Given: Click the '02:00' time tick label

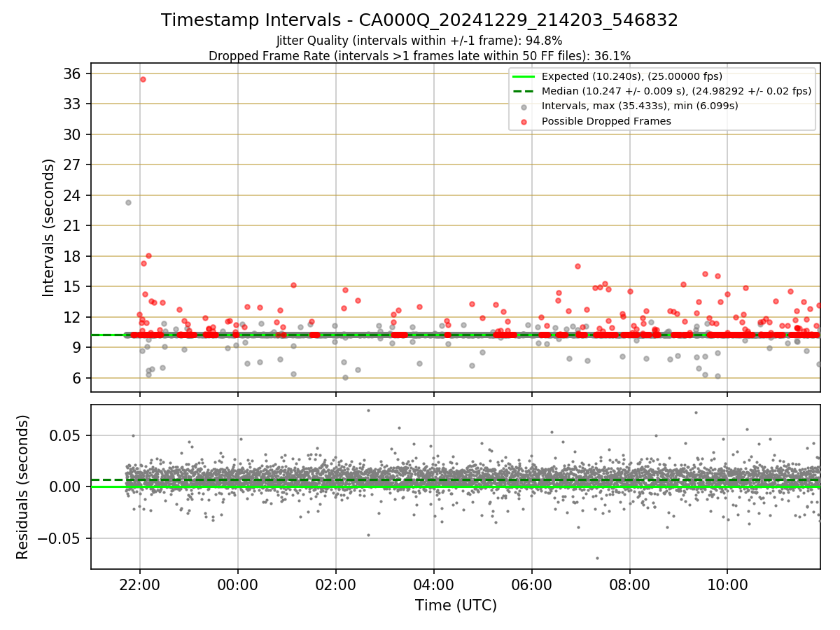Looking at the screenshot, I should pyautogui.click(x=336, y=584).
